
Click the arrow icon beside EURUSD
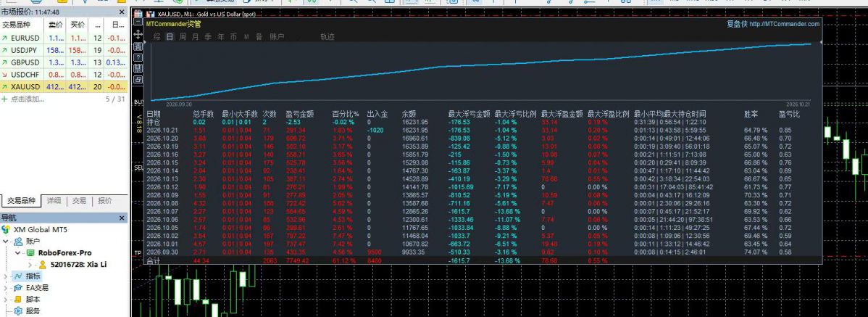pos(5,38)
